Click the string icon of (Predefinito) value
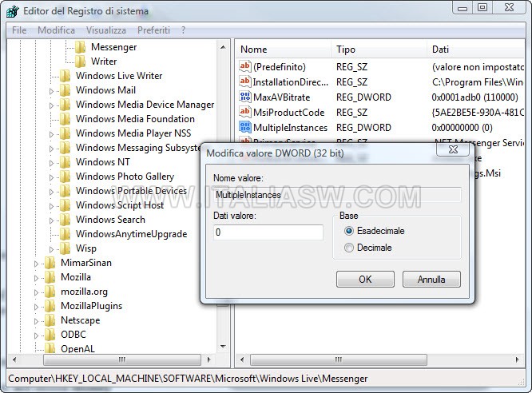Screen dimensions: 532x393 [245, 66]
